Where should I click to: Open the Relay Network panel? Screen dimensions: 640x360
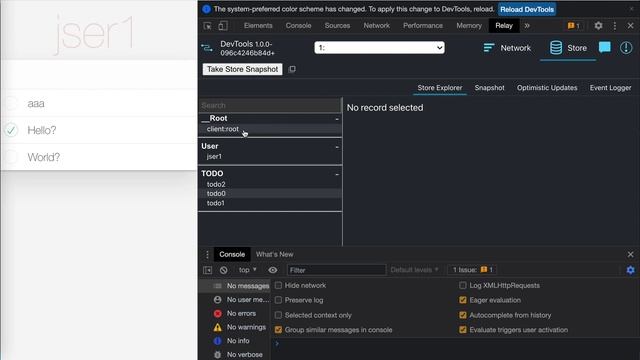tap(507, 48)
